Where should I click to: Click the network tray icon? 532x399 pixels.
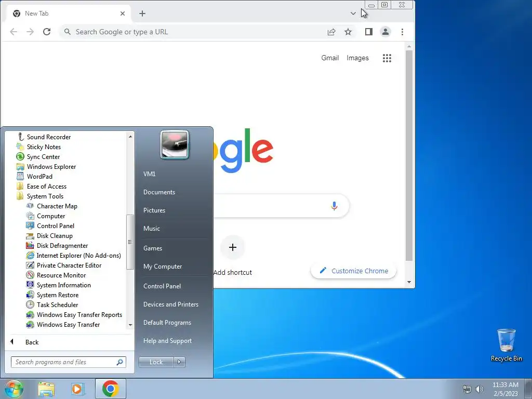click(467, 389)
